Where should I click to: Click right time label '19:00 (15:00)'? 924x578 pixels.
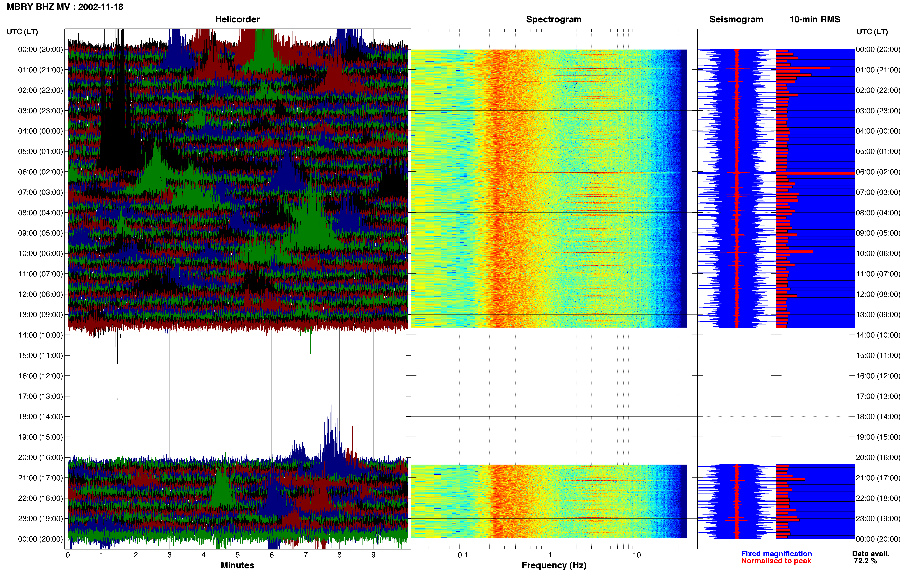(878, 437)
